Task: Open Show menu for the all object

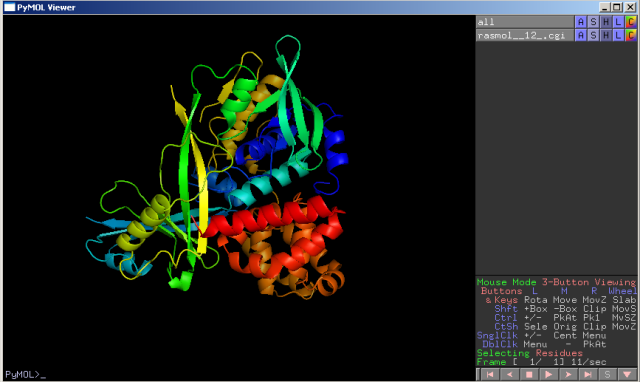Action: pos(593,22)
